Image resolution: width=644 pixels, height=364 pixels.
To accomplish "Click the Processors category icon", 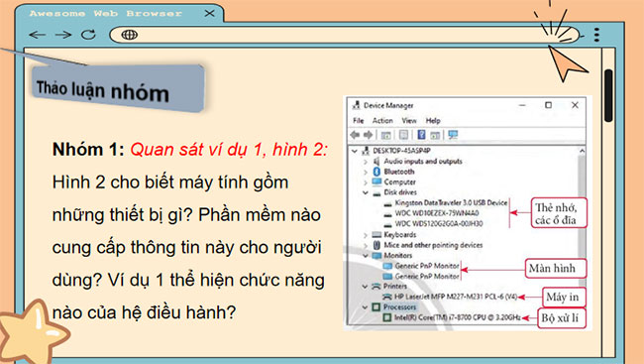I will click(376, 307).
